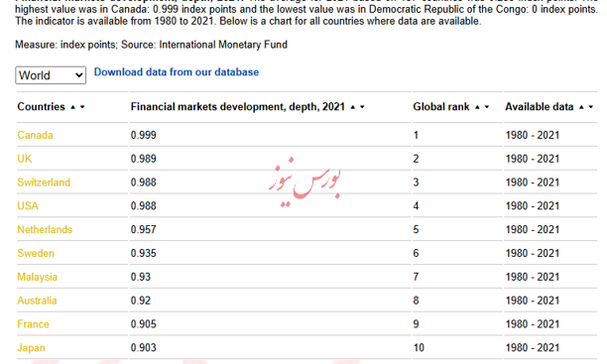Screen dimensions: 607x364
Task: Open the Switzerland country link
Action: click(x=44, y=182)
